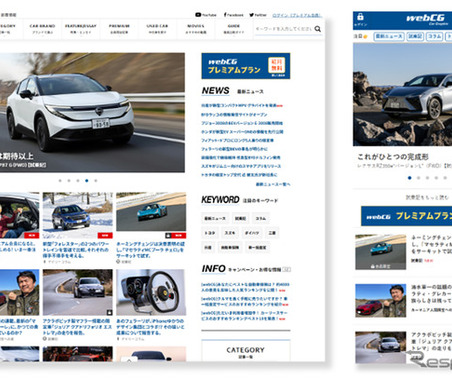The width and height of the screenshot is (452, 380).
Task: Open the USED CAR menu
Action: point(157,29)
